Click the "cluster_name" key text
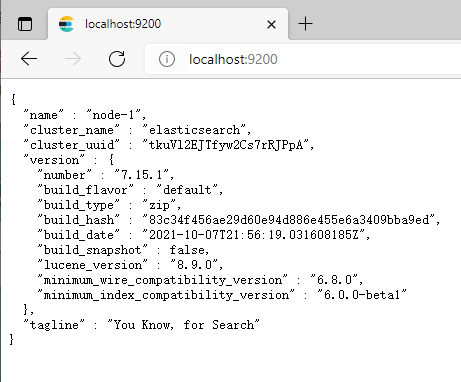Image resolution: width=461 pixels, height=382 pixels. pos(71,130)
